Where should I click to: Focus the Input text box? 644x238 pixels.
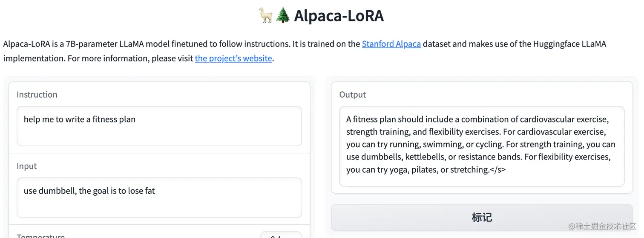159,197
